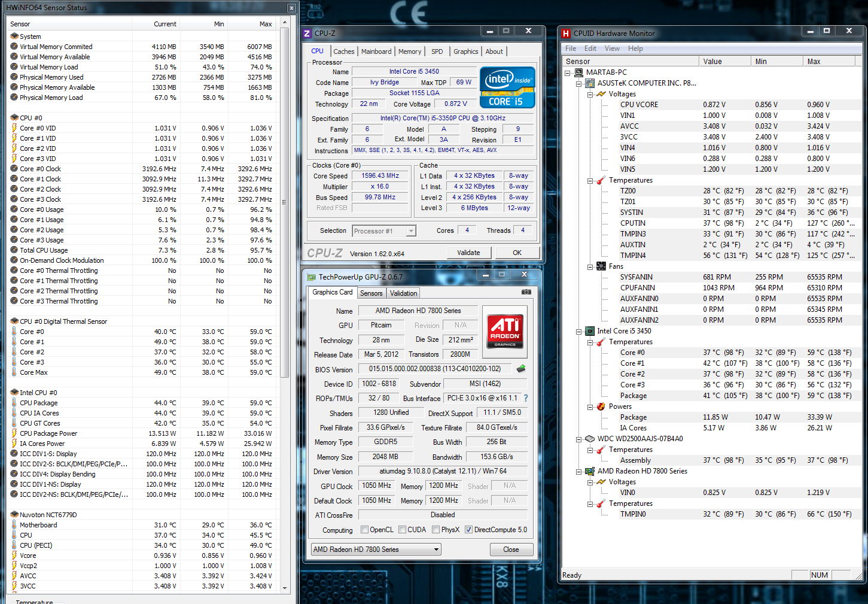Click the Bus Interface question mark icon
The image size is (868, 604).
coord(526,398)
